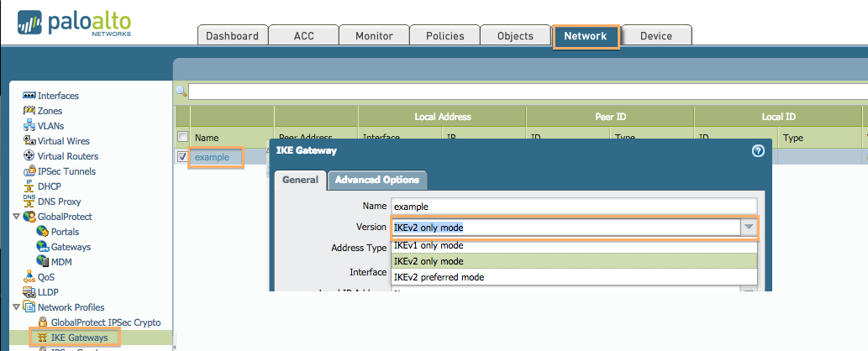Click the Name input field
Viewport: 868px width, 351px height.
click(574, 206)
